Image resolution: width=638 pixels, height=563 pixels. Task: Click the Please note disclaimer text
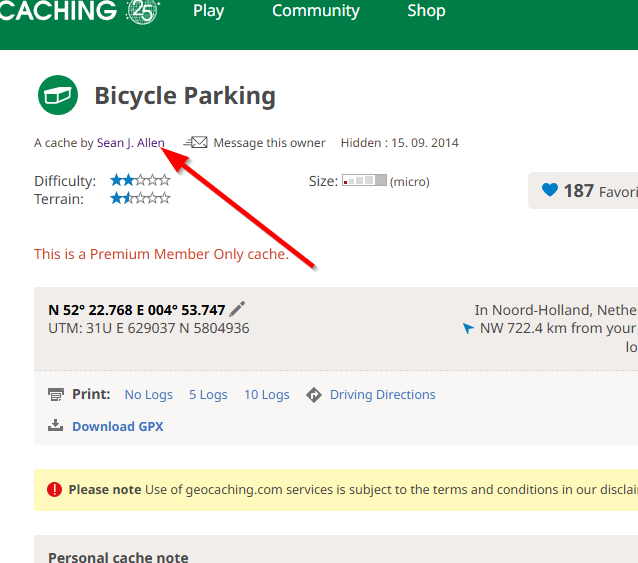tap(353, 489)
